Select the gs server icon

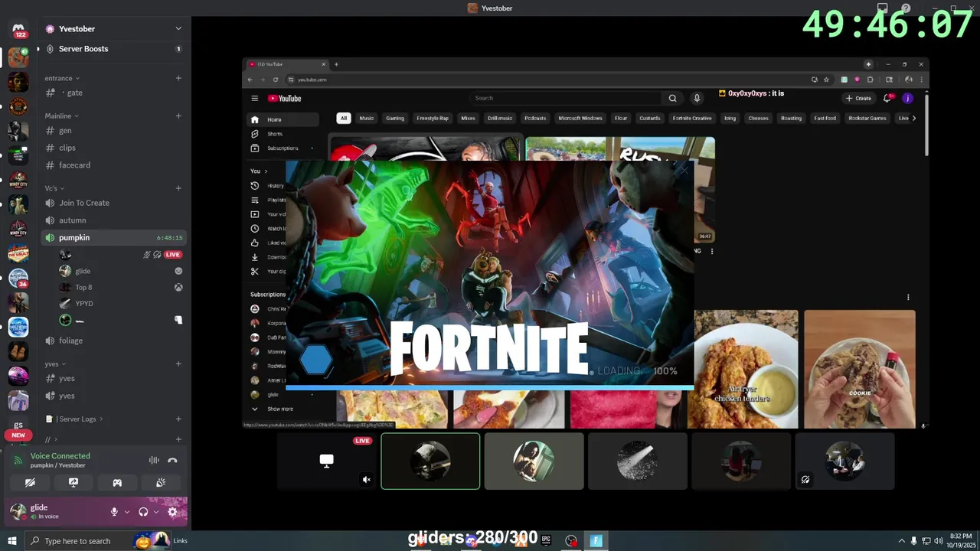point(18,425)
